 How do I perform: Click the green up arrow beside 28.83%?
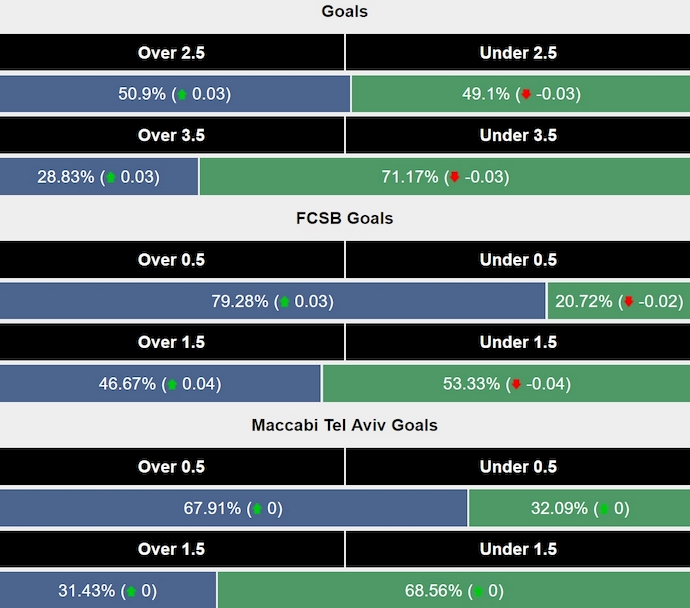[111, 177]
